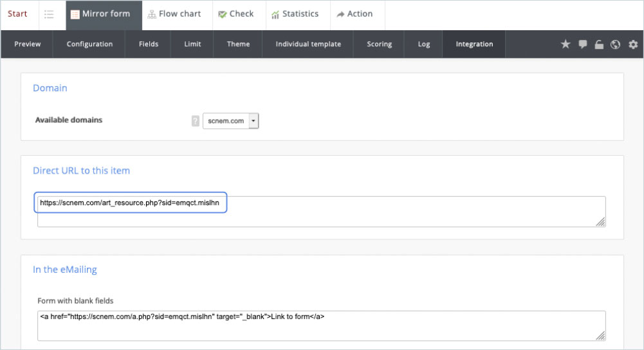
Task: Click the help question mark icon
Action: [x=196, y=121]
